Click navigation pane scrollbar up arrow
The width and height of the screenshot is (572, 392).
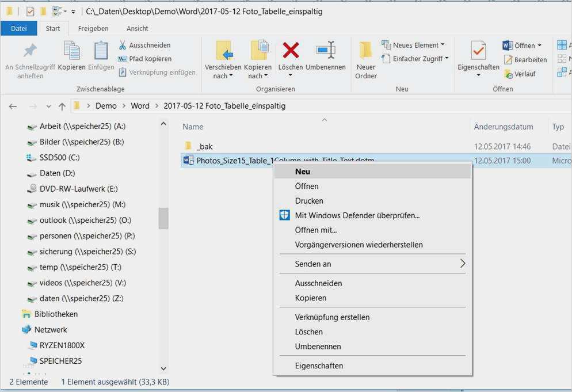pyautogui.click(x=163, y=124)
